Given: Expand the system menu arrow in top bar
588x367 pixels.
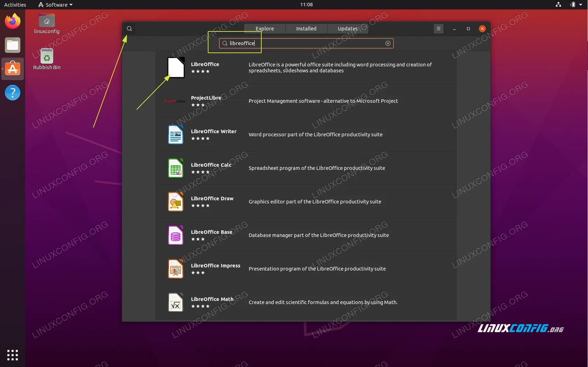Looking at the screenshot, I should point(581,5).
